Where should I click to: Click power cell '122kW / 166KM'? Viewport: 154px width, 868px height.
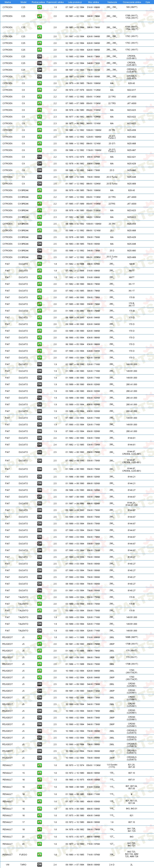[93, 137]
